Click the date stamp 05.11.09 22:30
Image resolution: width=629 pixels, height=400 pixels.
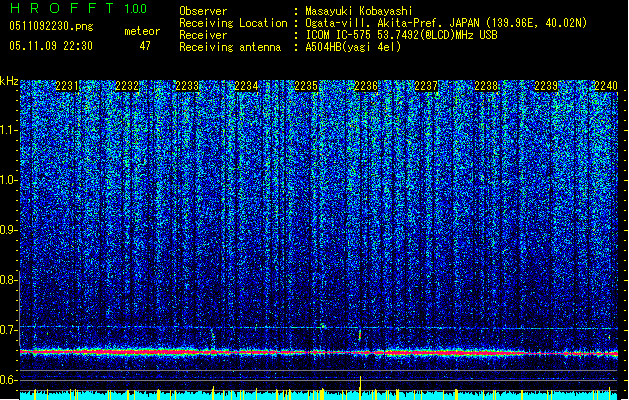click(x=51, y=46)
